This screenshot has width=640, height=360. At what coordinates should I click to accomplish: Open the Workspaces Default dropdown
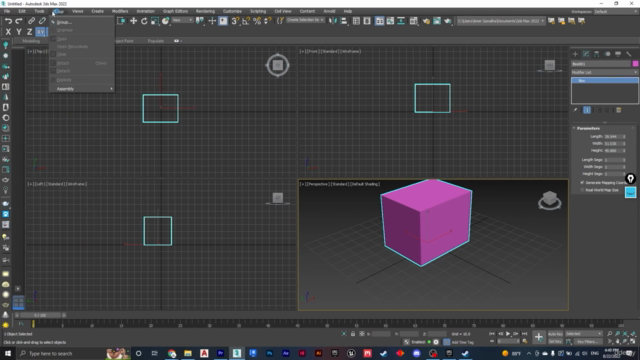[x=616, y=11]
